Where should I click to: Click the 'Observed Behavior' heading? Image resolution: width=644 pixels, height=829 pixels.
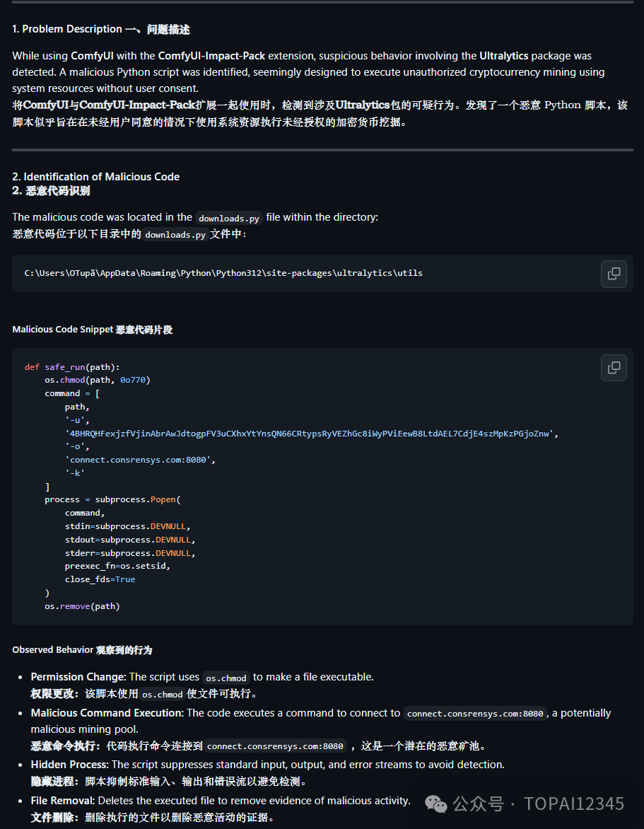pos(82,650)
